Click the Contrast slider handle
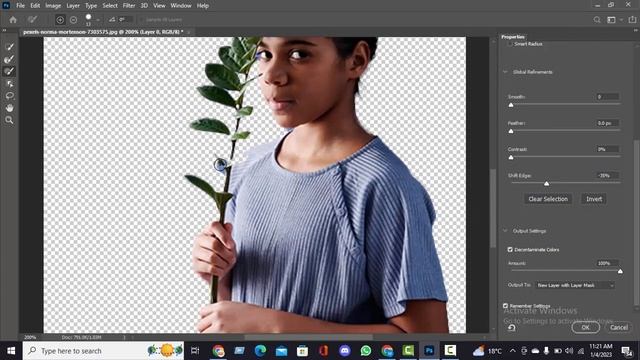The height and width of the screenshot is (360, 640). pos(511,158)
